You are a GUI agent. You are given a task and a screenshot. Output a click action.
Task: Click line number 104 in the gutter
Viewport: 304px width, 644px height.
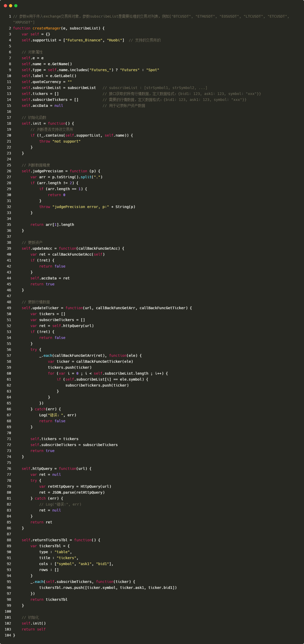(8, 635)
